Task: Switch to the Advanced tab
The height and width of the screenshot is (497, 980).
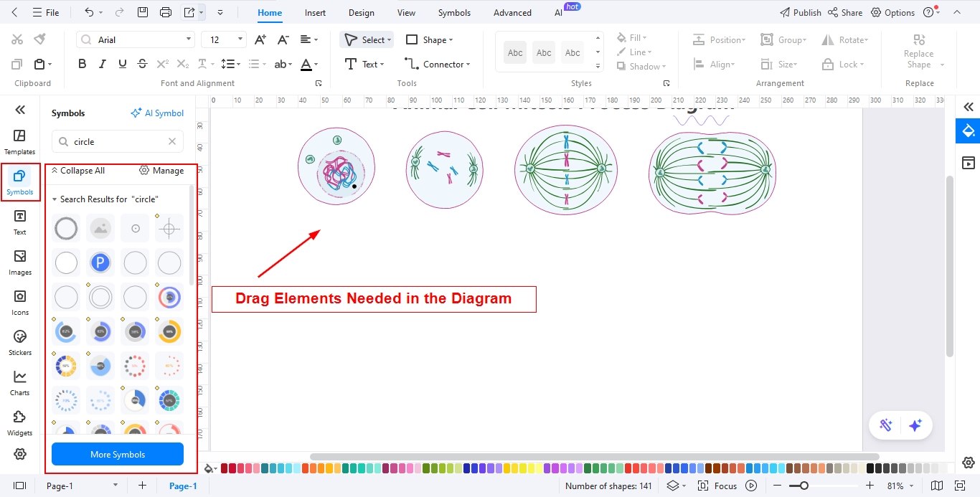Action: (x=512, y=12)
